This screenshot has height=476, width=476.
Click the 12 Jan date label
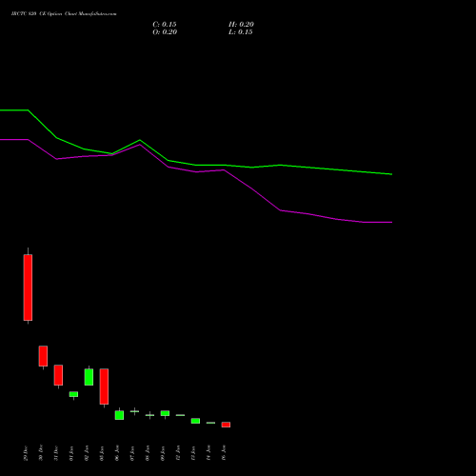[x=178, y=453]
